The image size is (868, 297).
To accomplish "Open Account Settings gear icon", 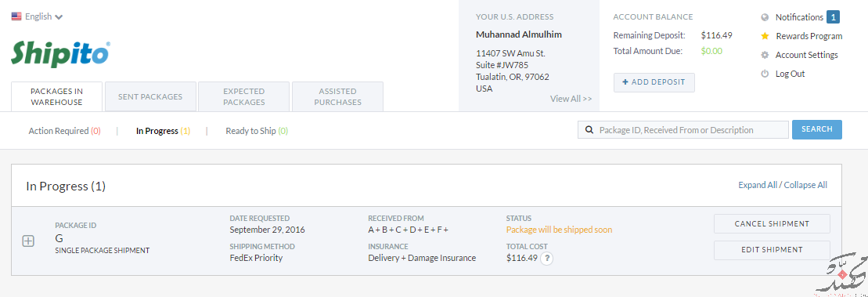I will (765, 55).
